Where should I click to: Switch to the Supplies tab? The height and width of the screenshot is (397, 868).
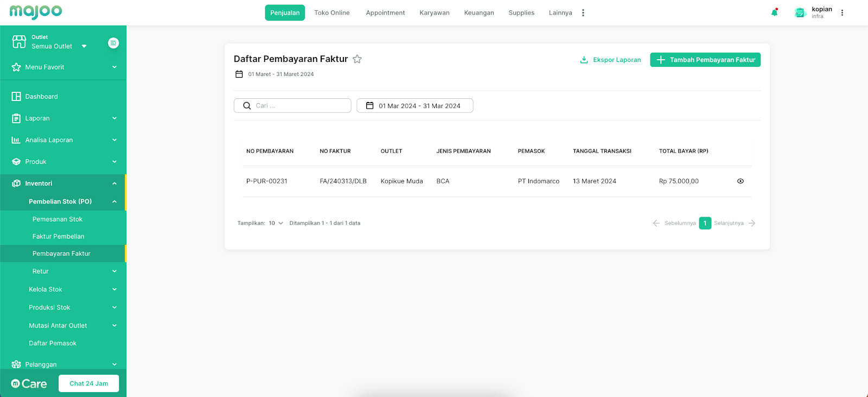pos(521,12)
